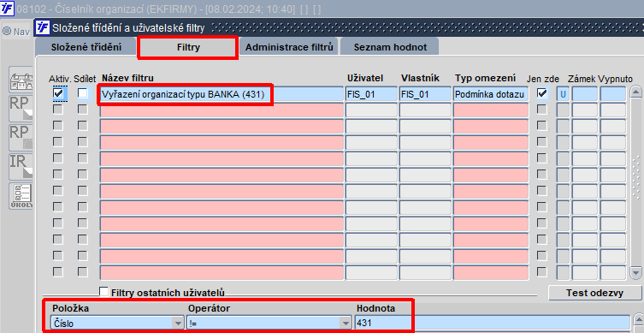Click the Název filtru column header

point(127,78)
